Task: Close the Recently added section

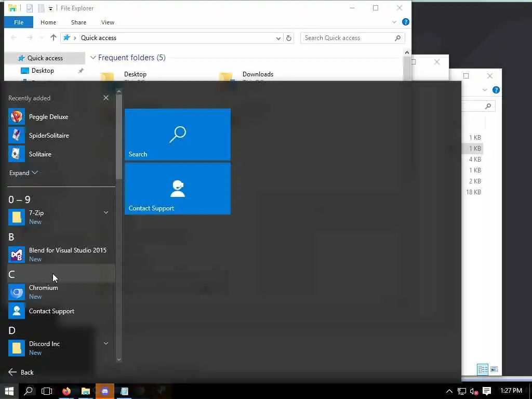Action: 106,98
